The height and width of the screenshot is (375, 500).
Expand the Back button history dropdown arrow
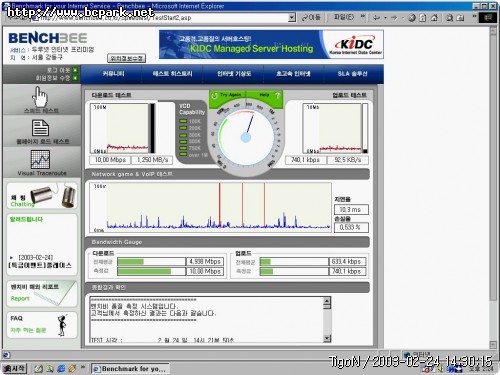click(x=385, y=17)
